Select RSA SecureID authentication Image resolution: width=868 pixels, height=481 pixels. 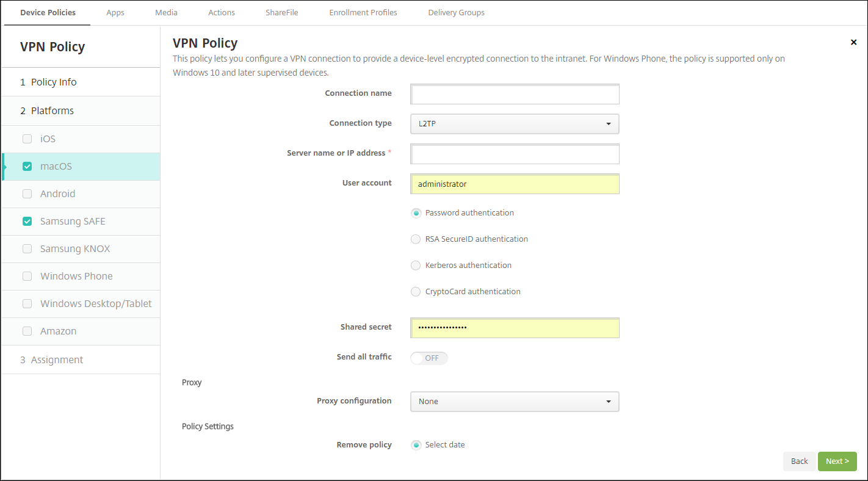click(416, 239)
